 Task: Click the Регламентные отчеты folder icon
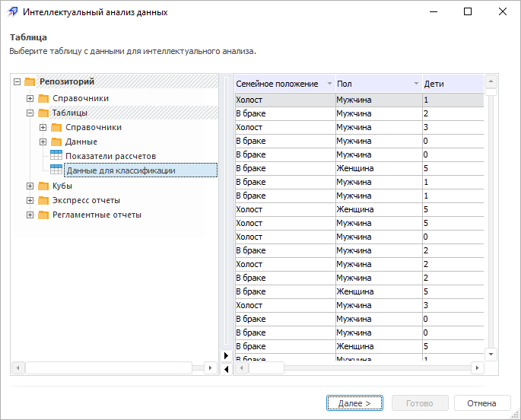click(43, 215)
